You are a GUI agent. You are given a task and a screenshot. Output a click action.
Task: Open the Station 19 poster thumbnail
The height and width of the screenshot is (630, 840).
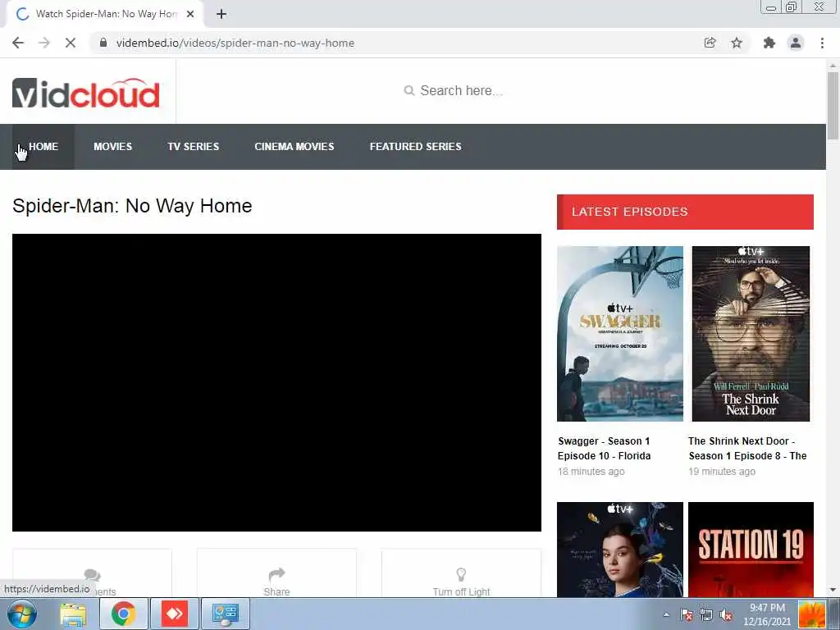point(751,550)
